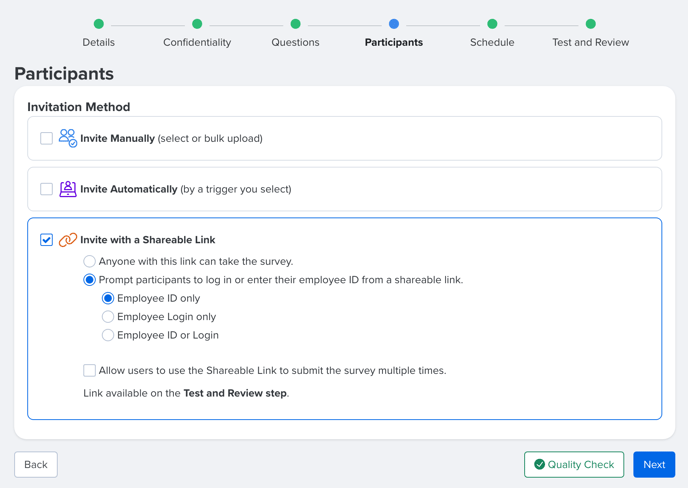688x488 pixels.
Task: Click the Invite Manually people icon
Action: point(68,138)
